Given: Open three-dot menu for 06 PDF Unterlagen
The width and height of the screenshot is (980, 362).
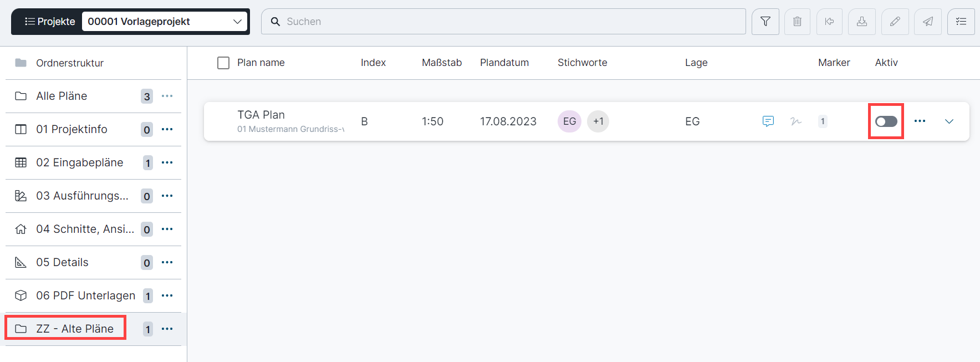Looking at the screenshot, I should click(167, 295).
